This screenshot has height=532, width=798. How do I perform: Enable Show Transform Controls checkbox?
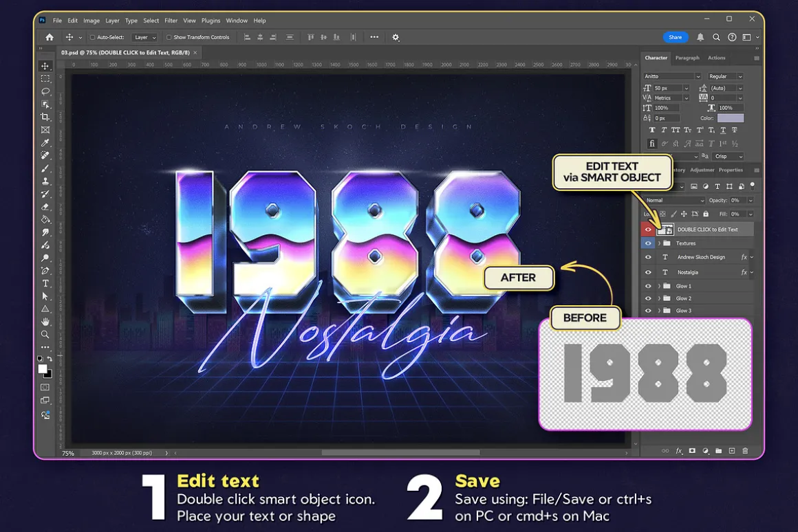[169, 37]
